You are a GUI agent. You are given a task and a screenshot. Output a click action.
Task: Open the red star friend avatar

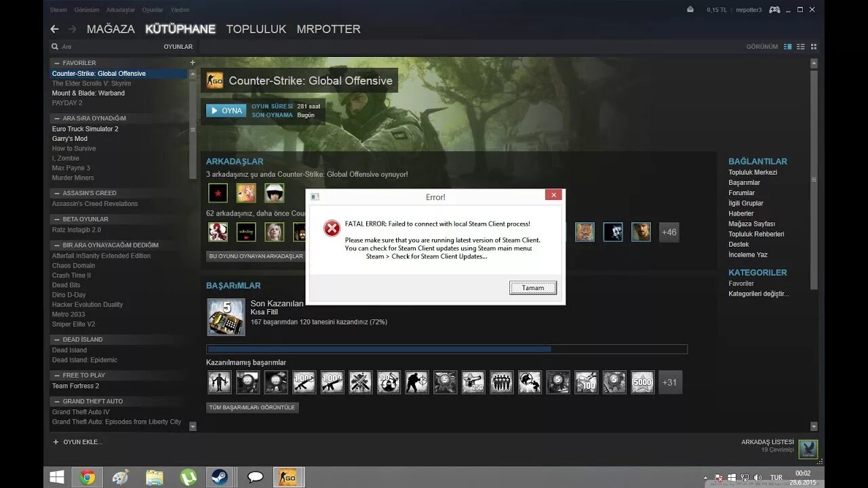tap(218, 193)
